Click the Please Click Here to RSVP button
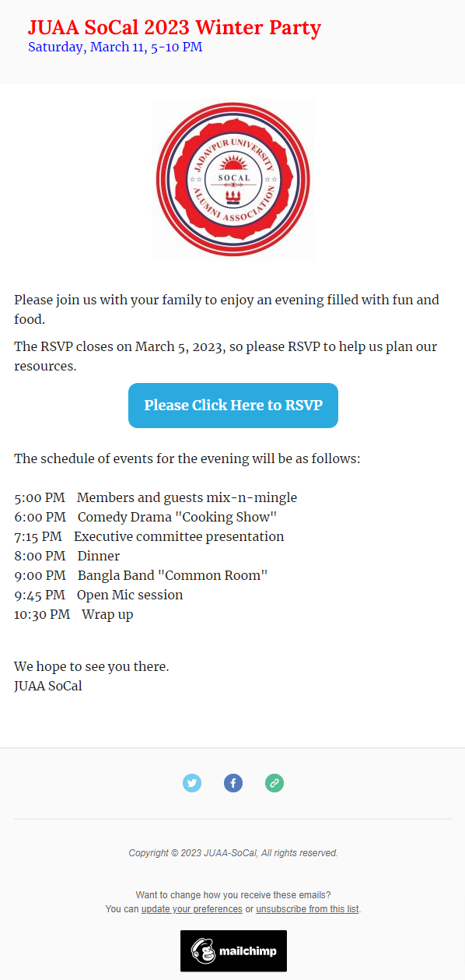The height and width of the screenshot is (980, 465). [x=233, y=406]
